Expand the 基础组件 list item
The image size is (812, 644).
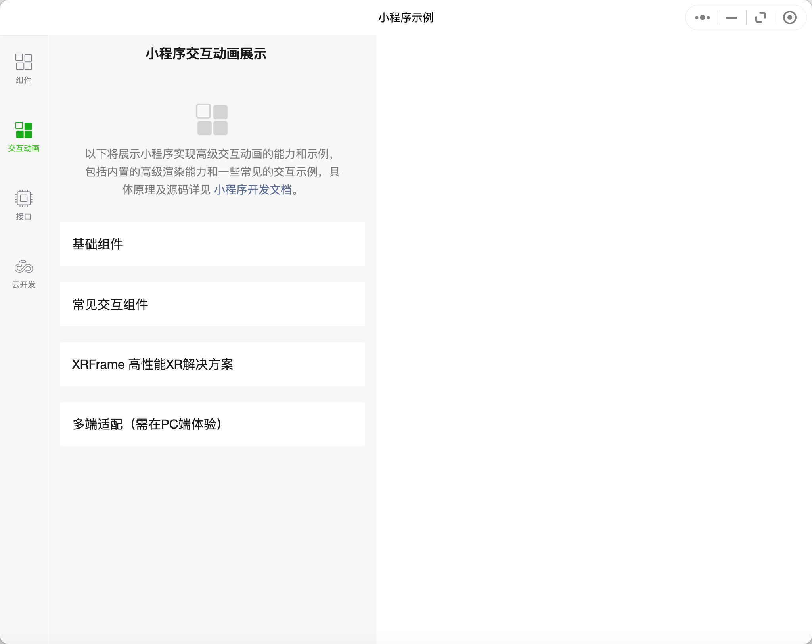pos(212,244)
